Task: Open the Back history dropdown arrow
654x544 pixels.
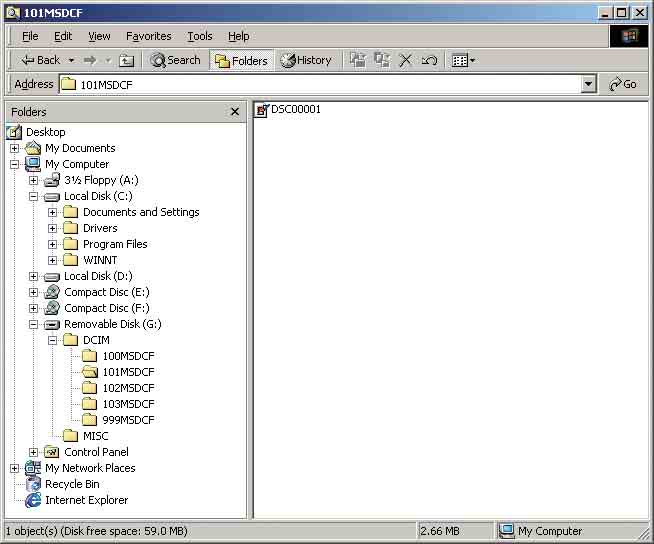Action: 71,60
